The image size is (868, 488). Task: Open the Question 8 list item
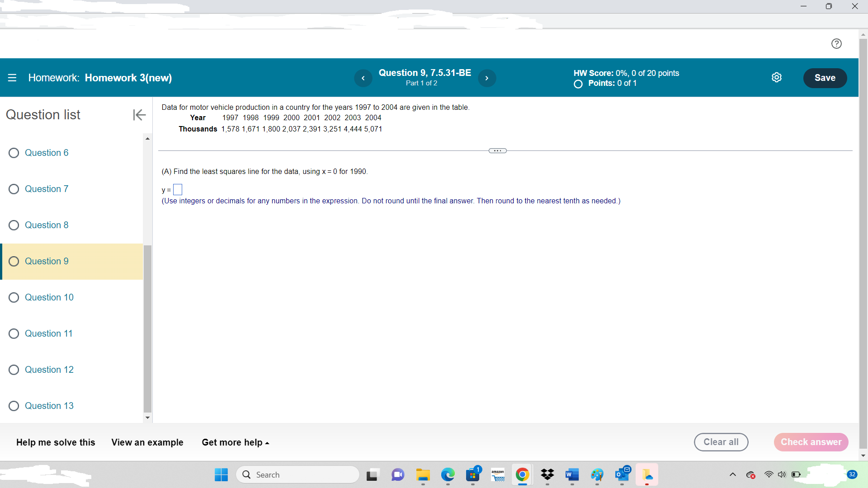(x=47, y=225)
